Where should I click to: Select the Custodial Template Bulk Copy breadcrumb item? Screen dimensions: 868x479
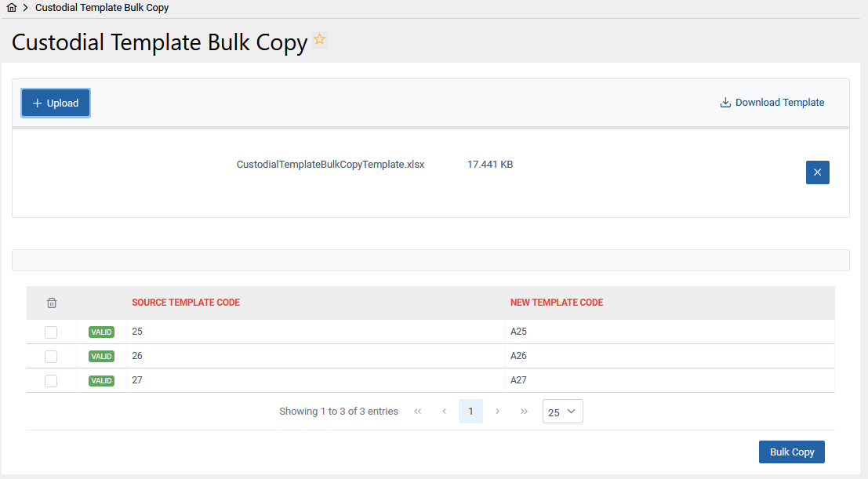pos(101,8)
